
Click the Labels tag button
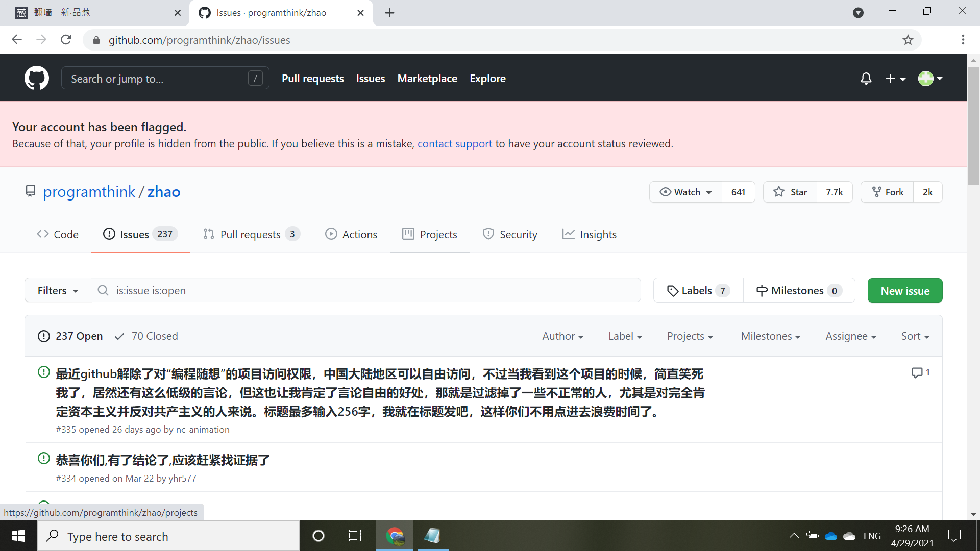point(698,291)
